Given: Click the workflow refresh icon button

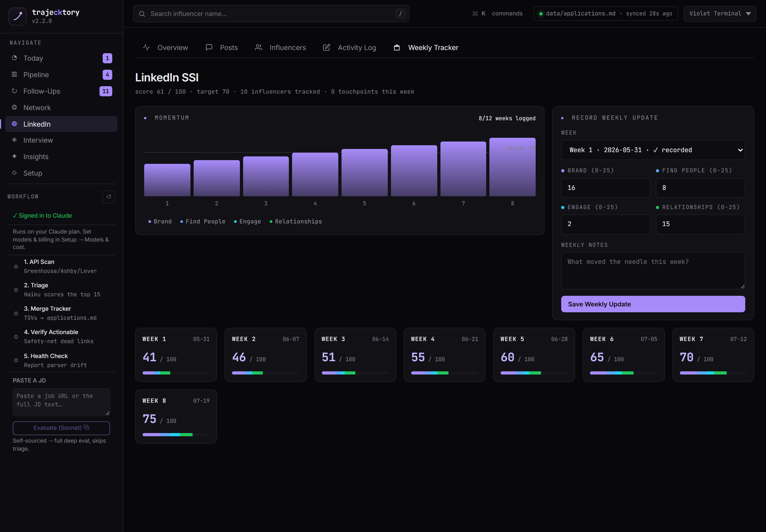Looking at the screenshot, I should [109, 197].
